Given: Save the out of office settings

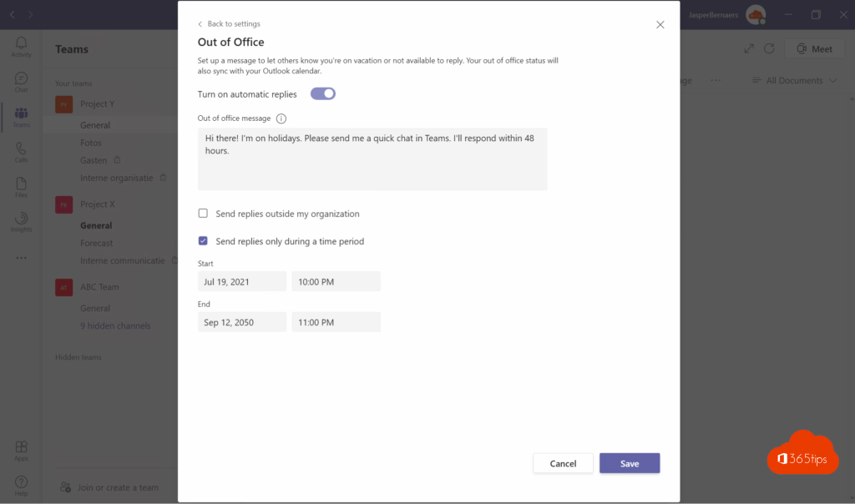Looking at the screenshot, I should 630,463.
